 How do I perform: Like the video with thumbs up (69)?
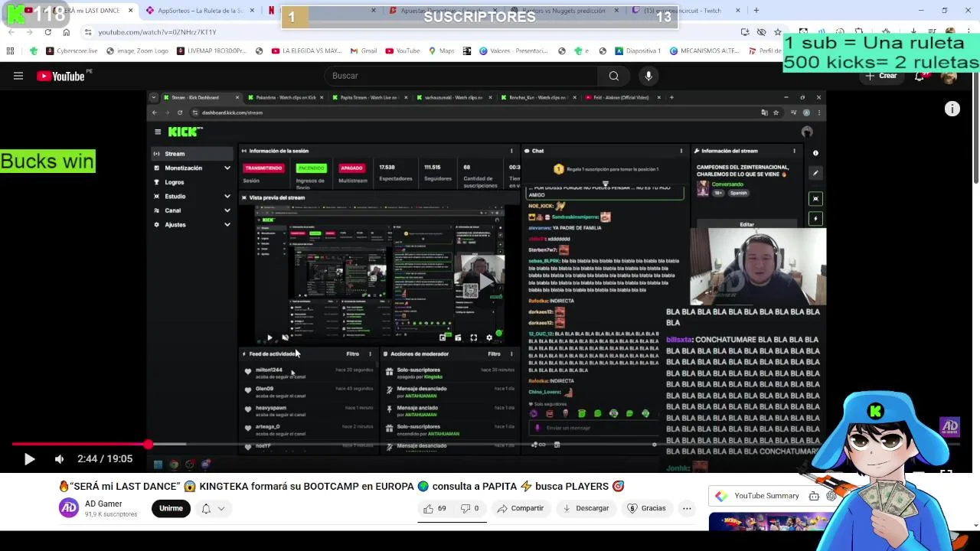pos(436,508)
